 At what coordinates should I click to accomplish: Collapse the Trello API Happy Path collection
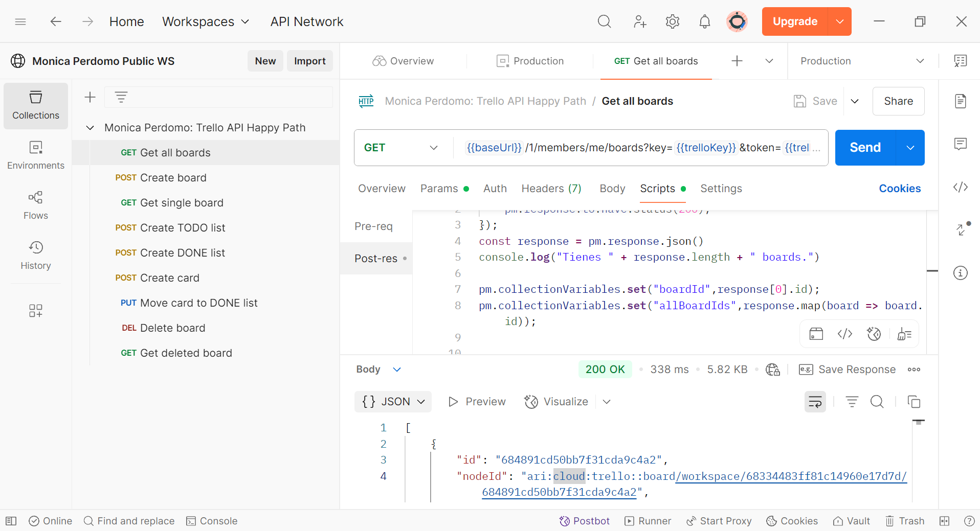click(x=90, y=128)
